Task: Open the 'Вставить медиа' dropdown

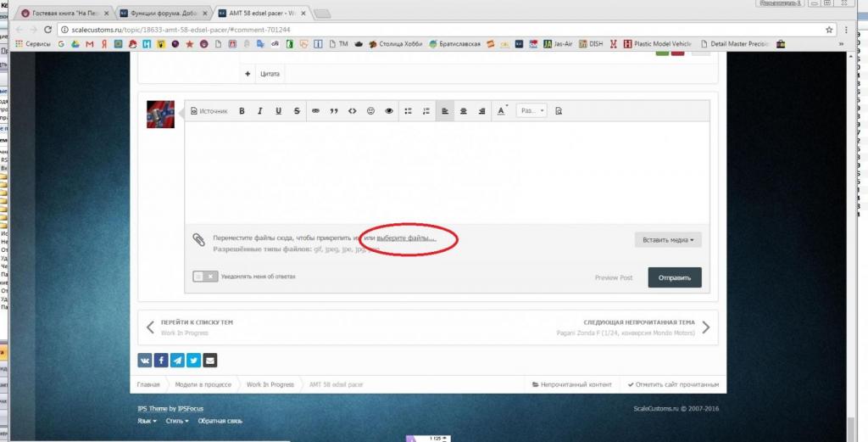Action: [668, 240]
